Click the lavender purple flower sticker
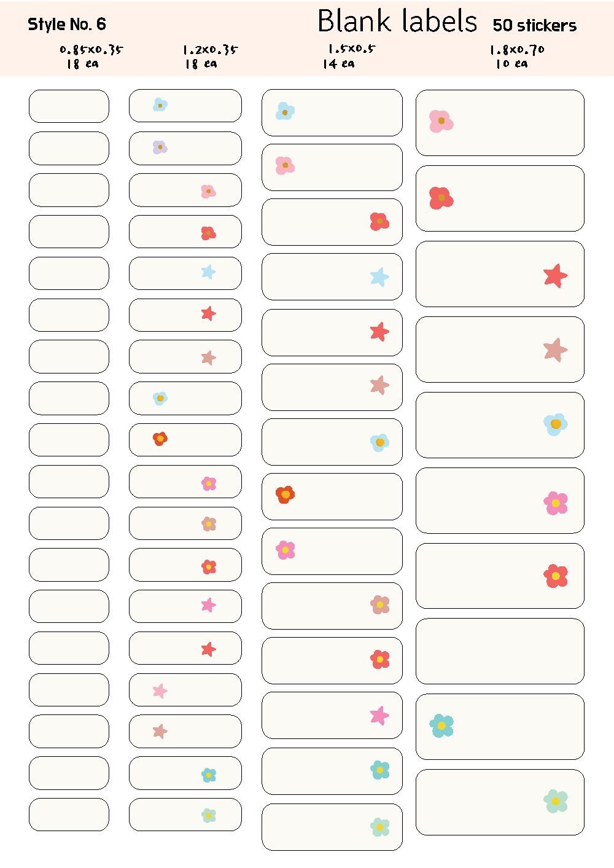The height and width of the screenshot is (868, 614). pos(160,147)
